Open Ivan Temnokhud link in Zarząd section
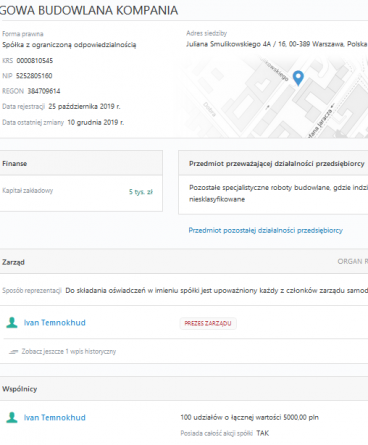Viewport: 368px width, 445px height. [55, 323]
